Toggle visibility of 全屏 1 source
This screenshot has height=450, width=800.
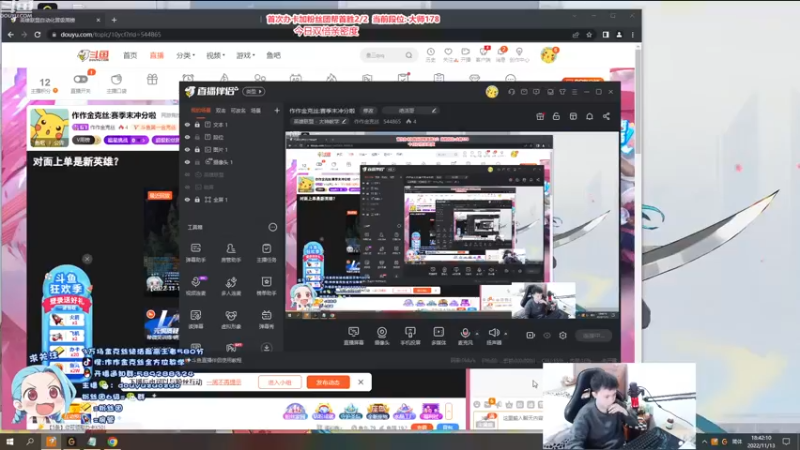[187, 199]
